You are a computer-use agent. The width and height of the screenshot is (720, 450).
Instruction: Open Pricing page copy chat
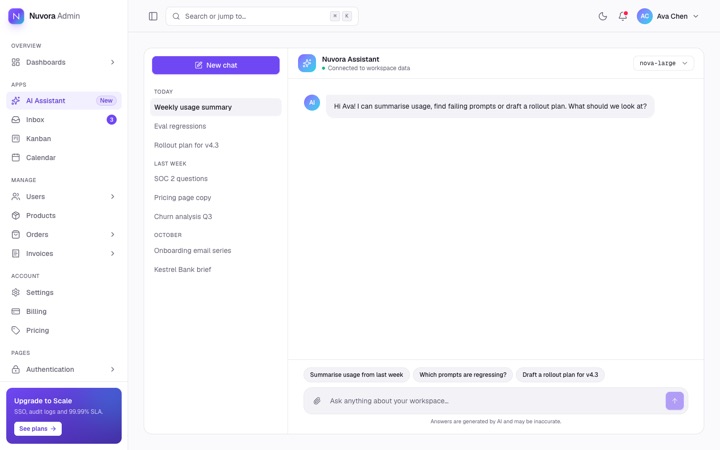tap(216, 197)
